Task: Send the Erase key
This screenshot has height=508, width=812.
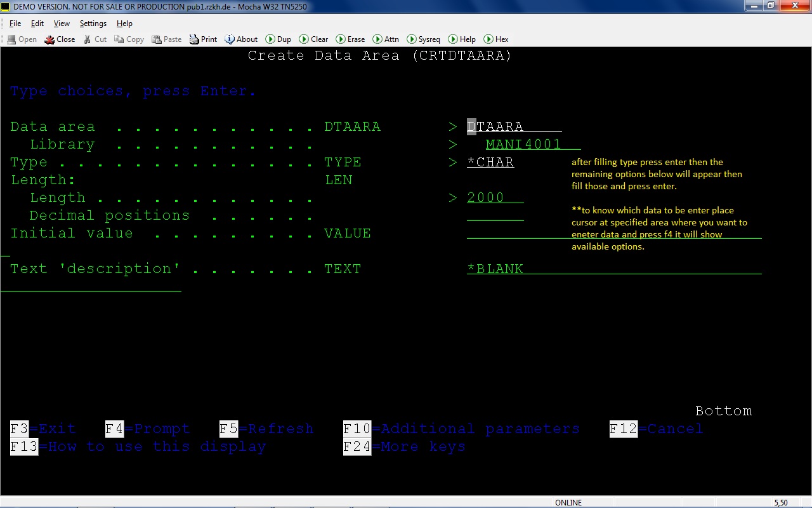Action: pos(350,39)
